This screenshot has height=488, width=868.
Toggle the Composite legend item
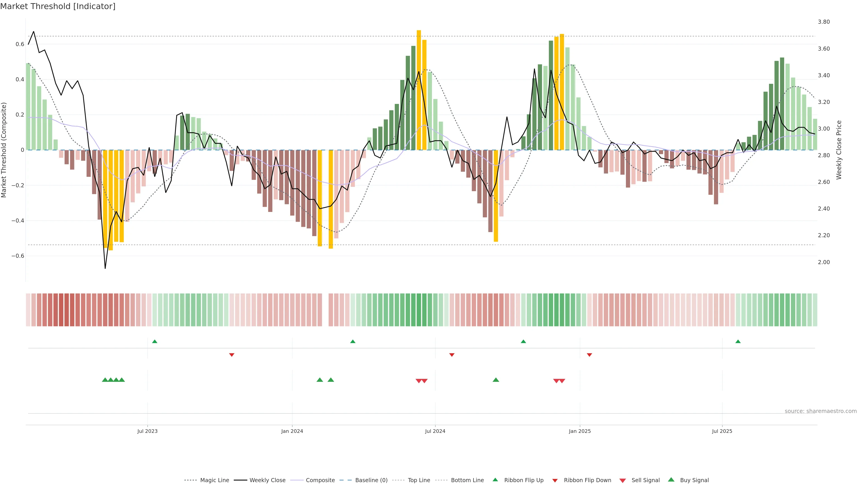320,480
